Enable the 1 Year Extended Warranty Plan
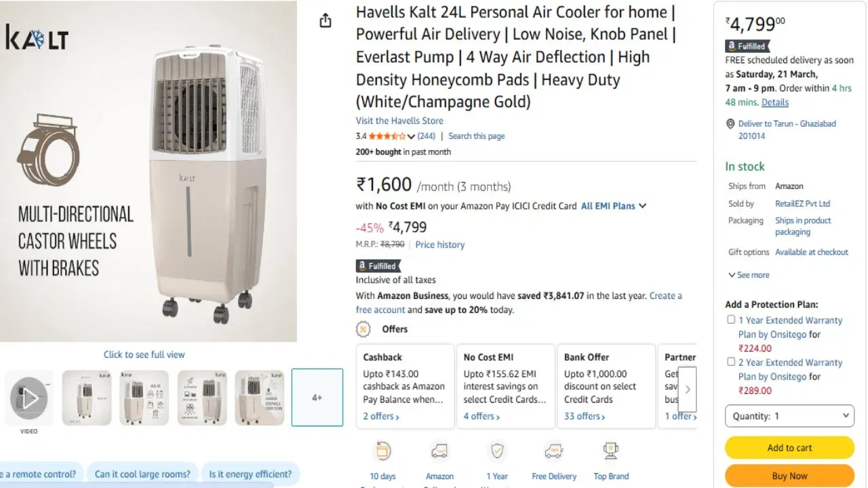868x488 pixels. point(730,319)
